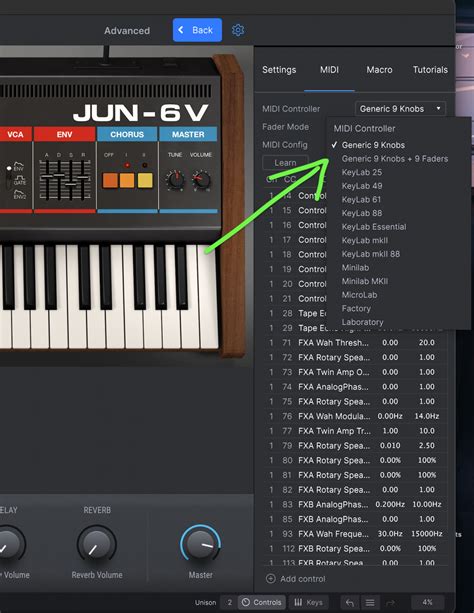Select Generic 9 Knobs + 9 Faders
This screenshot has width=474, height=613.
coord(395,159)
